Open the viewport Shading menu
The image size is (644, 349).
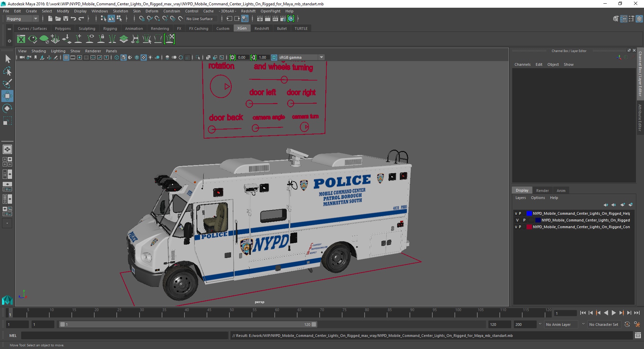(x=39, y=51)
